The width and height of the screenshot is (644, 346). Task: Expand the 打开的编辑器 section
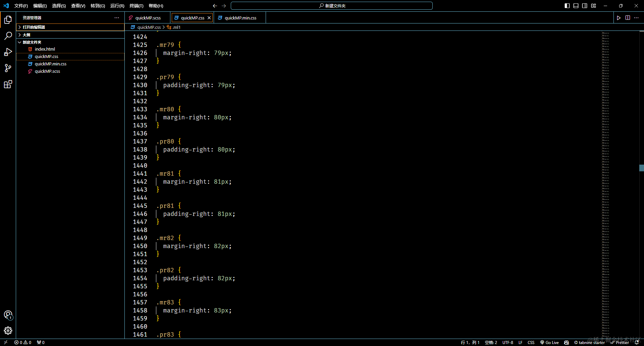70,27
